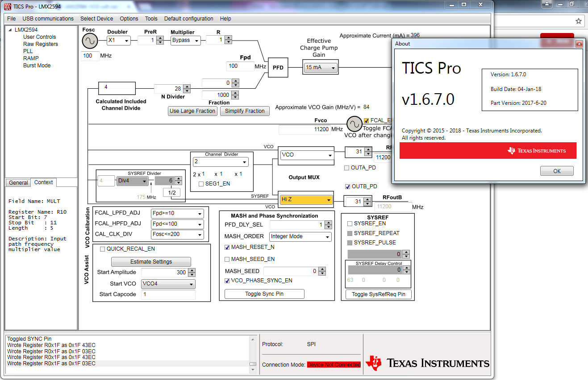Screen dimensions: 588x380
Task: Open the File menu
Action: (12, 19)
